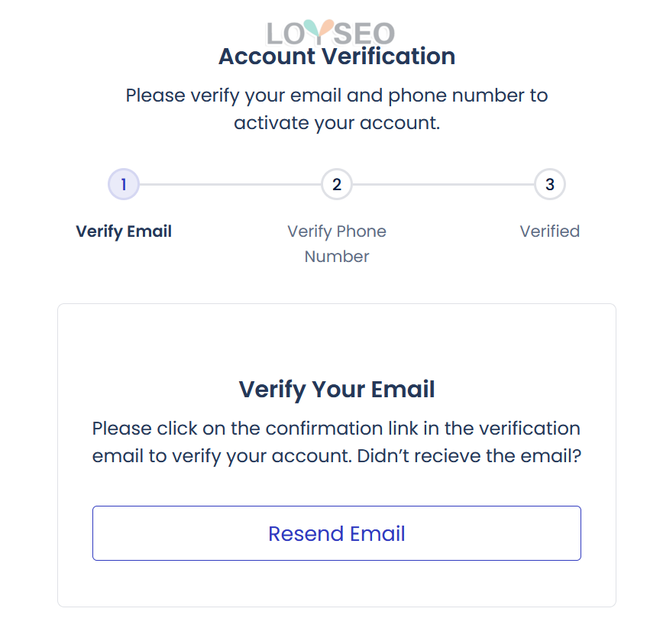
Task: Click the 'Verified' step marker
Action: tap(549, 184)
